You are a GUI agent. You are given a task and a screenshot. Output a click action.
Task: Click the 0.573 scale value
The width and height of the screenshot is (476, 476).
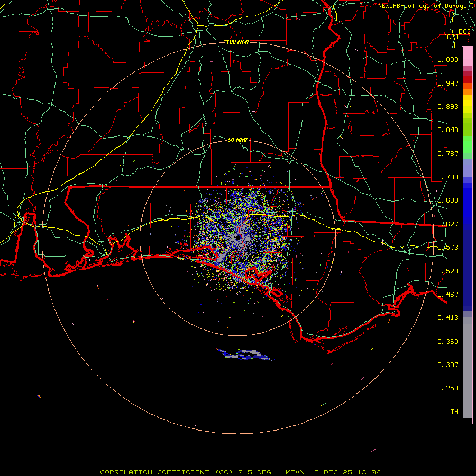coord(448,248)
